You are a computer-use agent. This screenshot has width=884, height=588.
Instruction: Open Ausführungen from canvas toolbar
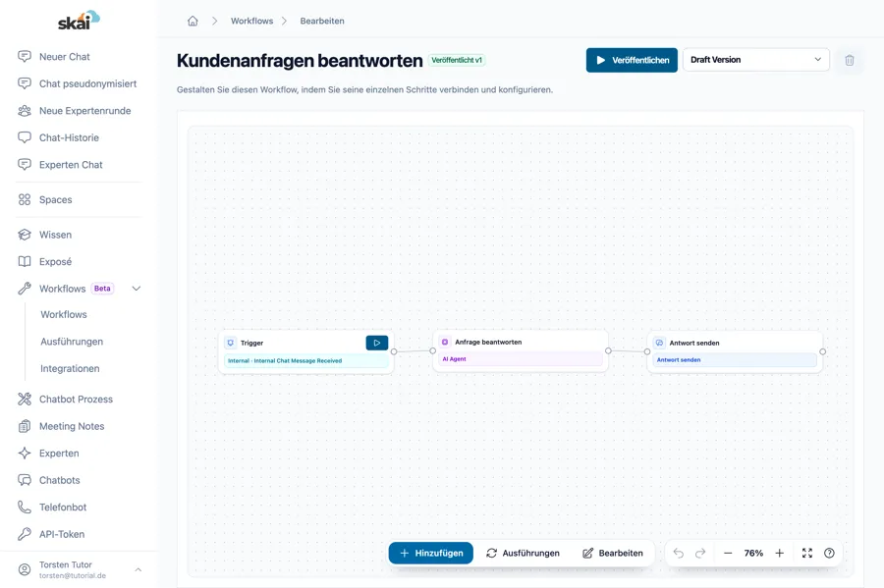(523, 553)
